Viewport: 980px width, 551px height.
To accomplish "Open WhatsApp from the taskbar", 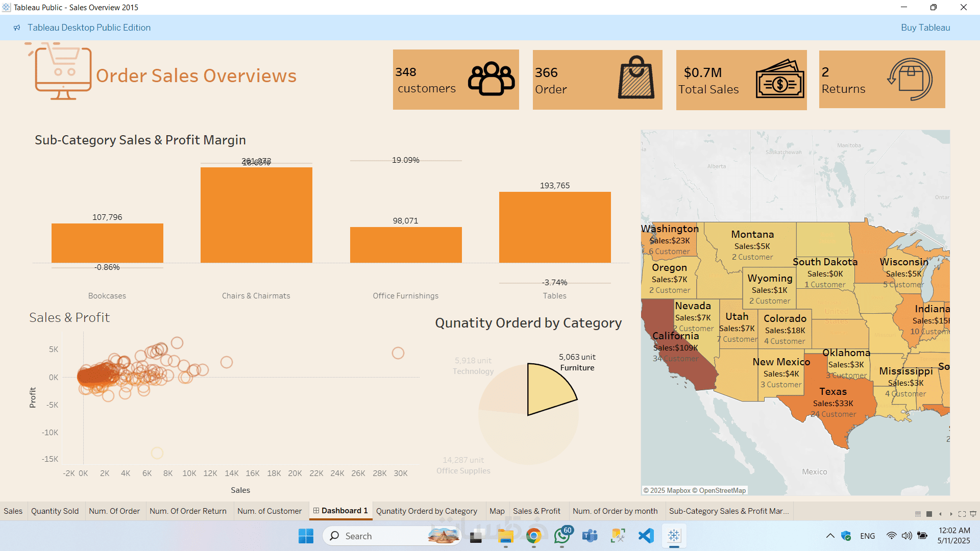I will (x=562, y=536).
